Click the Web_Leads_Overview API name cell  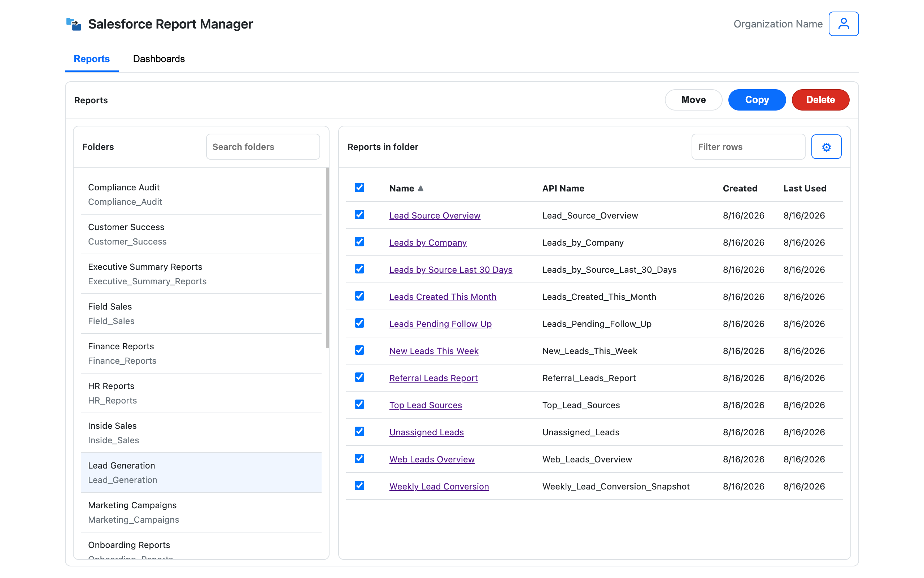587,460
